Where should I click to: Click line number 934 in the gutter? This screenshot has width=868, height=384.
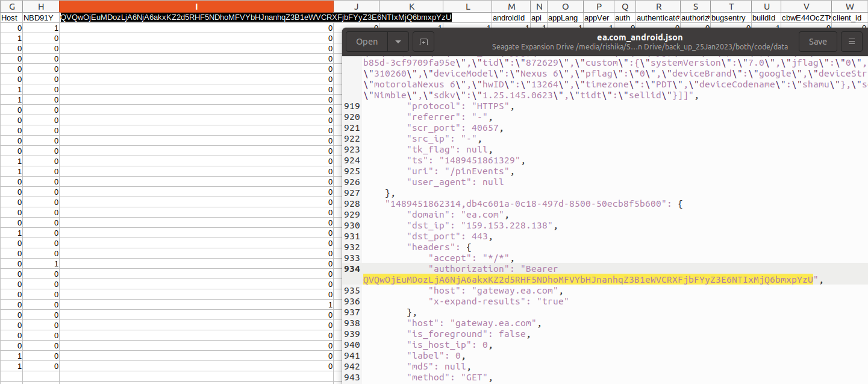[352, 269]
